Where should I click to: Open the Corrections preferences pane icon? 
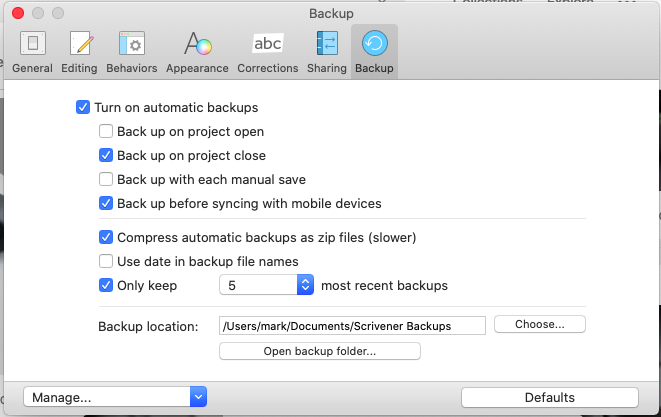[x=267, y=51]
